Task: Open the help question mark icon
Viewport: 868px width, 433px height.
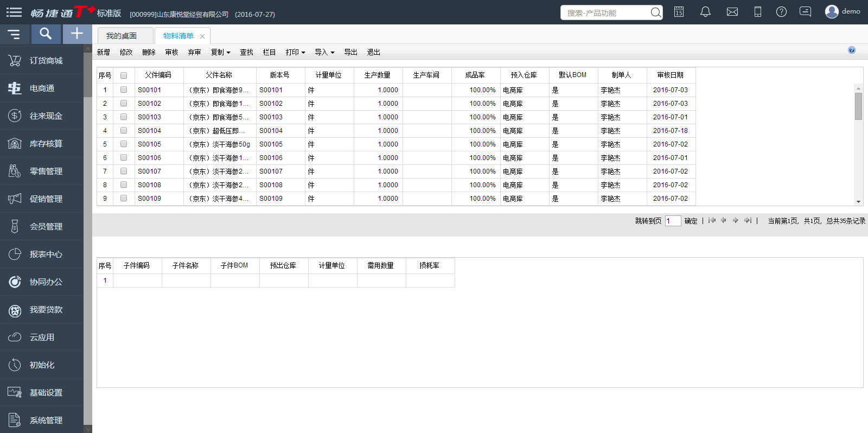Action: pos(781,12)
